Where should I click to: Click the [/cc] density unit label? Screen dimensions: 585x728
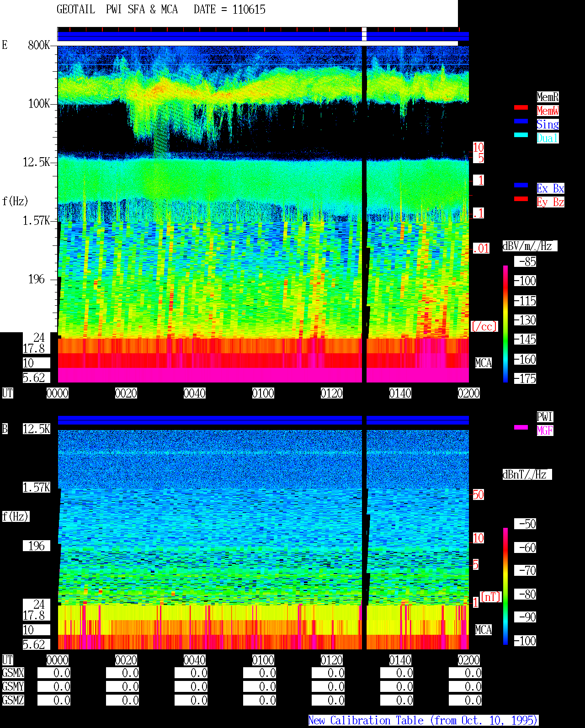click(x=484, y=326)
